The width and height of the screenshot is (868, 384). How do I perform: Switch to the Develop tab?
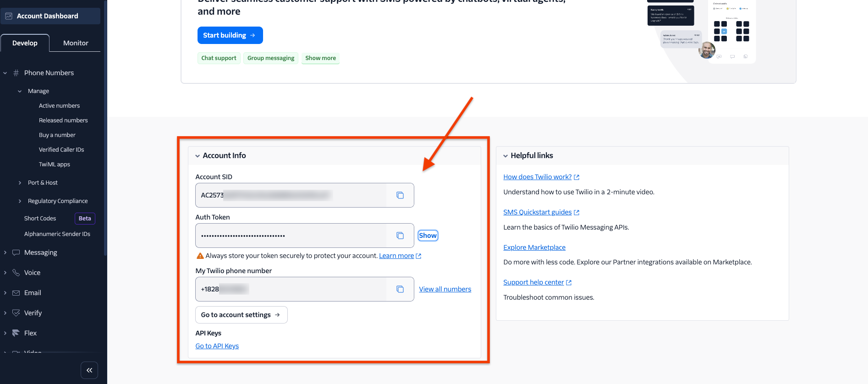(x=25, y=43)
